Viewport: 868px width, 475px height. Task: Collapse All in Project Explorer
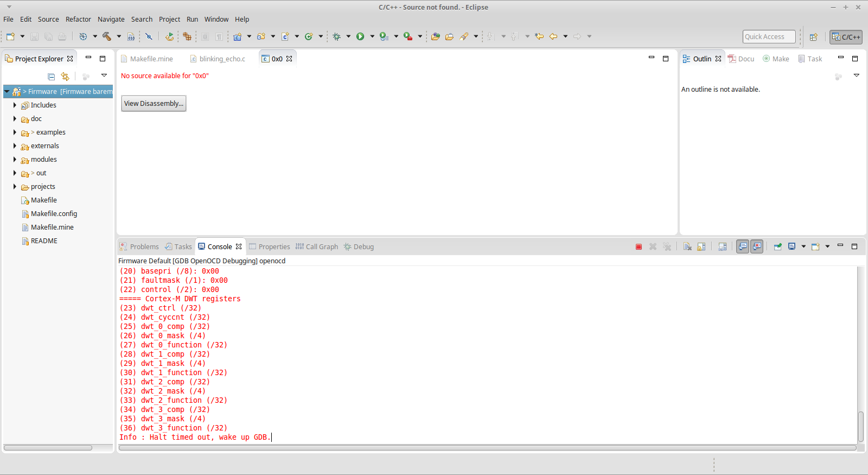(52, 77)
